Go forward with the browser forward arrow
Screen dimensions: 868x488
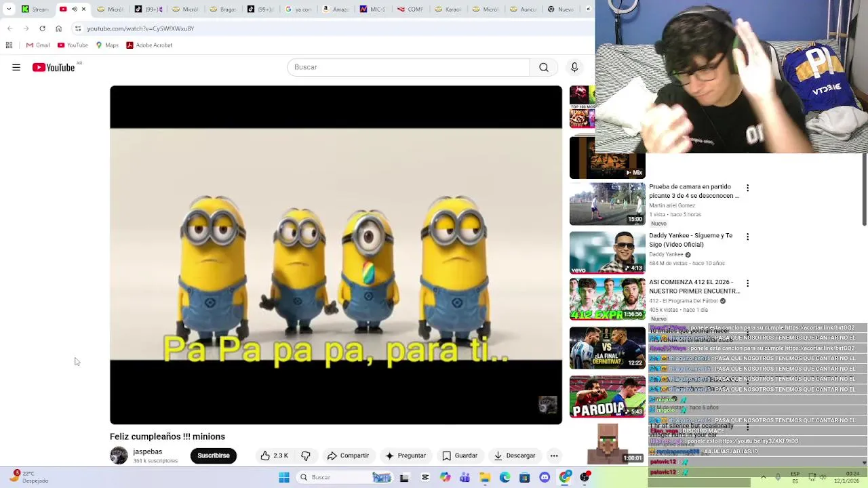click(x=26, y=28)
